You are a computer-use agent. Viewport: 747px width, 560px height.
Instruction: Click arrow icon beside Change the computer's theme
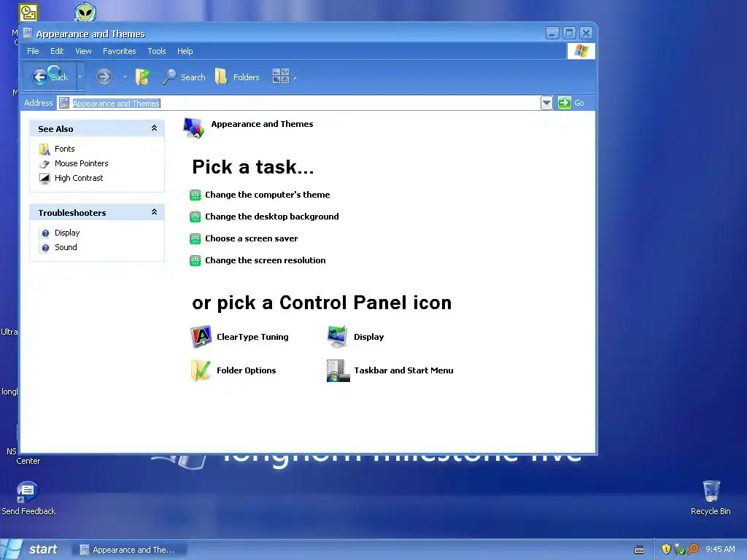pos(195,195)
